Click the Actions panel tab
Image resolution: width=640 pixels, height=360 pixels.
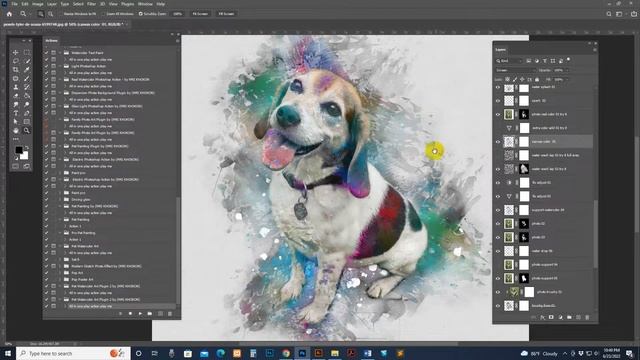[x=51, y=41]
